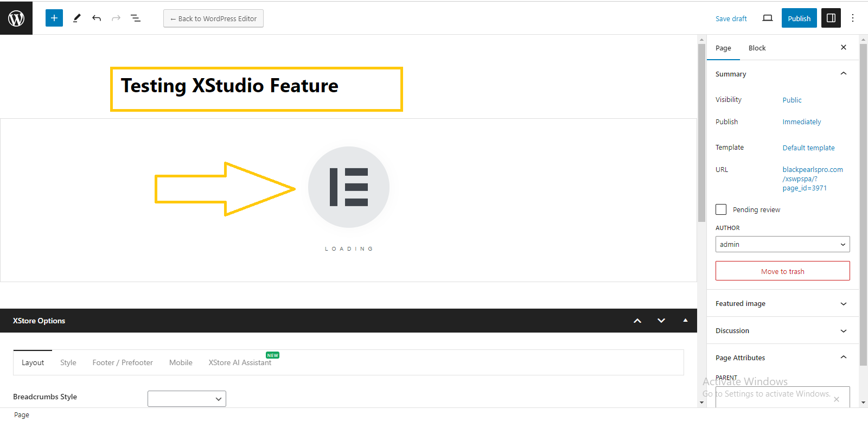The width and height of the screenshot is (868, 421).
Task: Switch to the Page tab
Action: tap(723, 48)
